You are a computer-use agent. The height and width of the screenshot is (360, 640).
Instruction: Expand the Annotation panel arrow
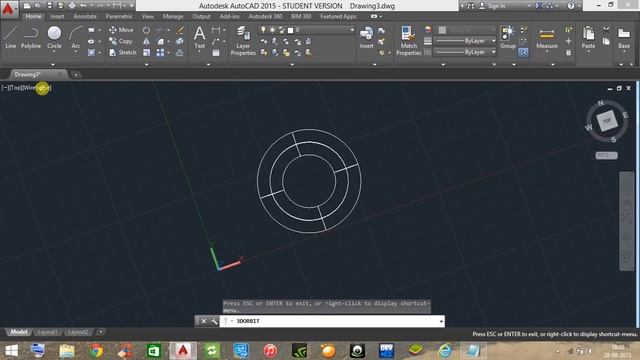coord(208,64)
